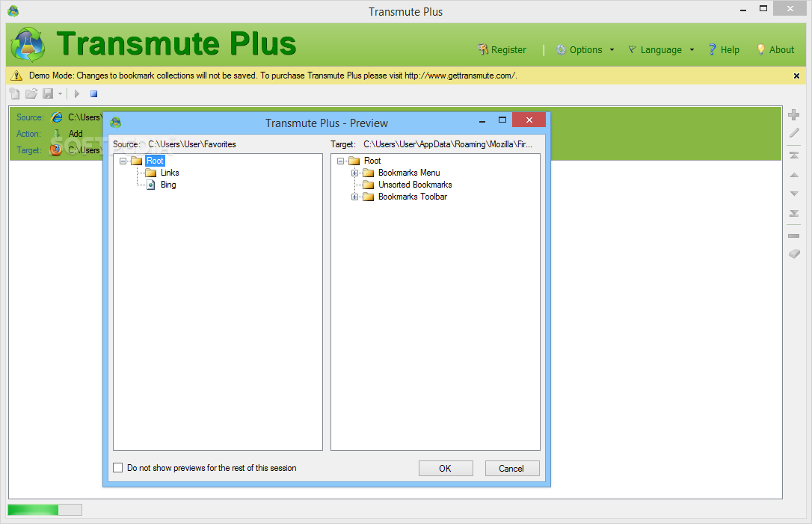The width and height of the screenshot is (812, 524).
Task: Click Cancel in the Preview dialog
Action: click(511, 468)
